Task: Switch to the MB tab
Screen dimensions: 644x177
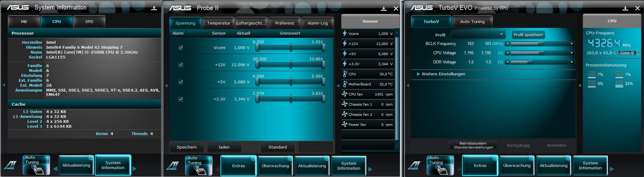Action: coord(24,22)
